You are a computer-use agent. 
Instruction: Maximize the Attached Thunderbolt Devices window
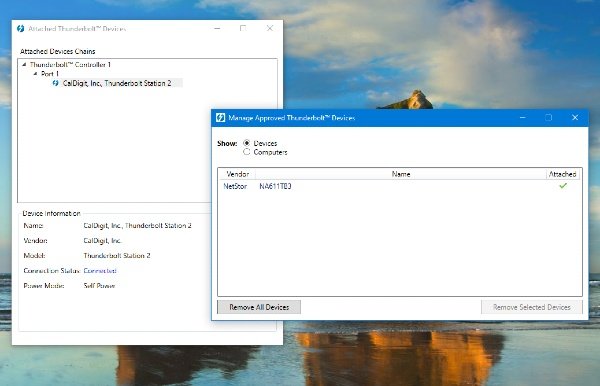pyautogui.click(x=243, y=28)
